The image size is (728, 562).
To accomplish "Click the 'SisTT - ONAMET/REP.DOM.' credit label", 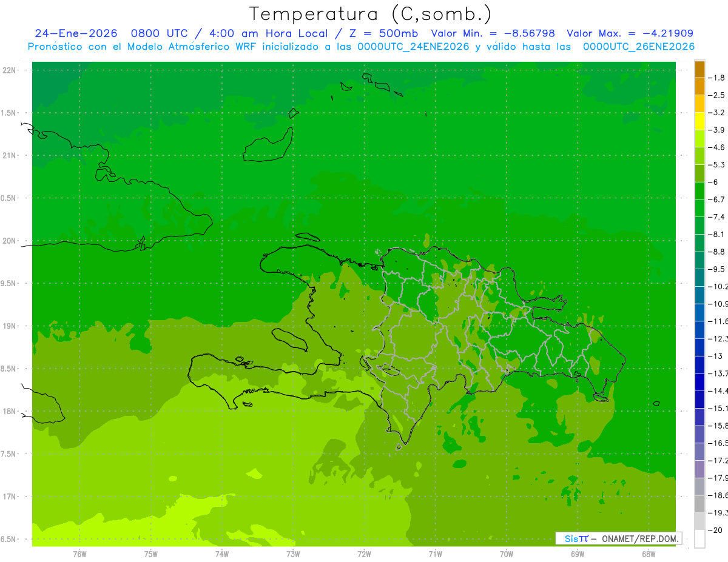I will (x=619, y=538).
